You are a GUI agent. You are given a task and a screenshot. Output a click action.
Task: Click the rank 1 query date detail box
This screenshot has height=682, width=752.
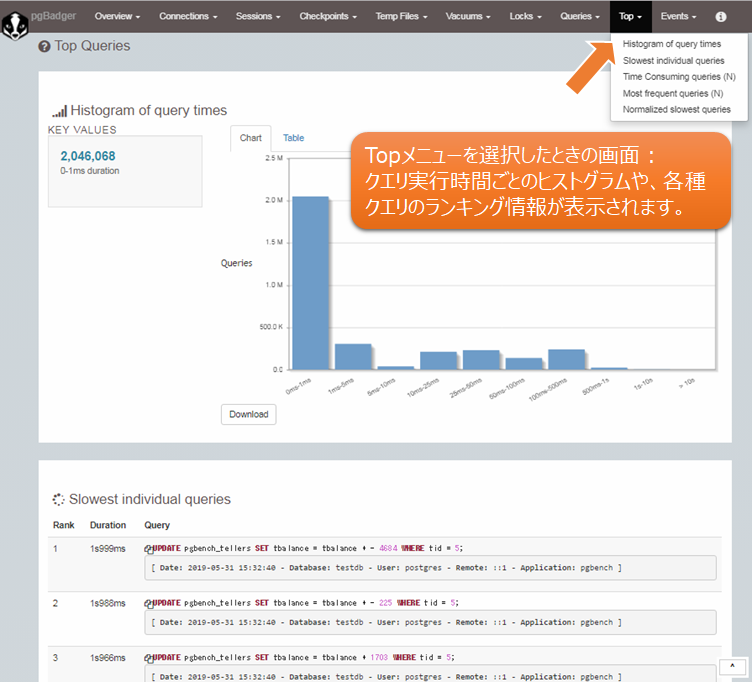coord(430,568)
